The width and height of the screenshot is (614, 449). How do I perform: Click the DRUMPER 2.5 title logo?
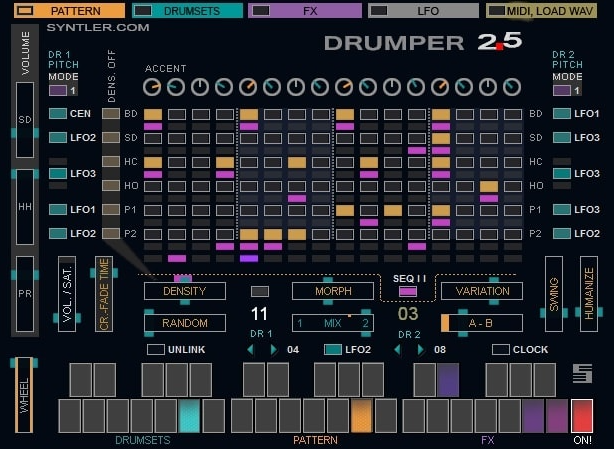[x=423, y=42]
